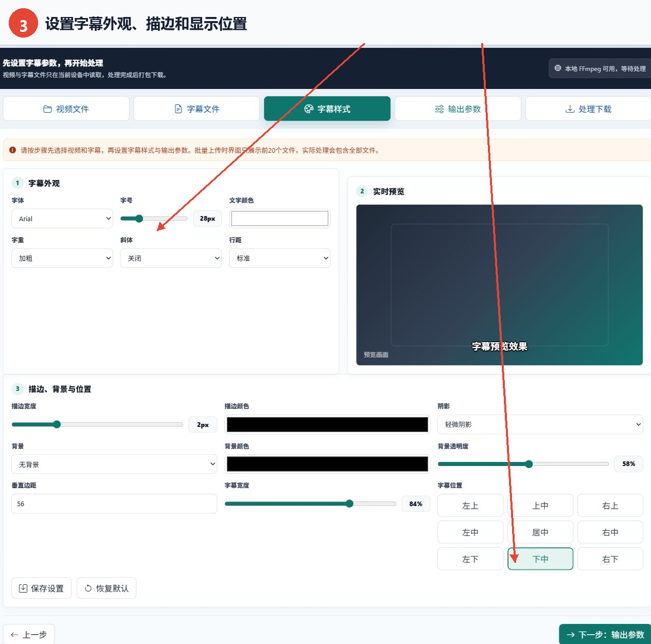Click the document icon on 字幕文件 tab
Image resolution: width=651 pixels, height=644 pixels.
pos(178,109)
